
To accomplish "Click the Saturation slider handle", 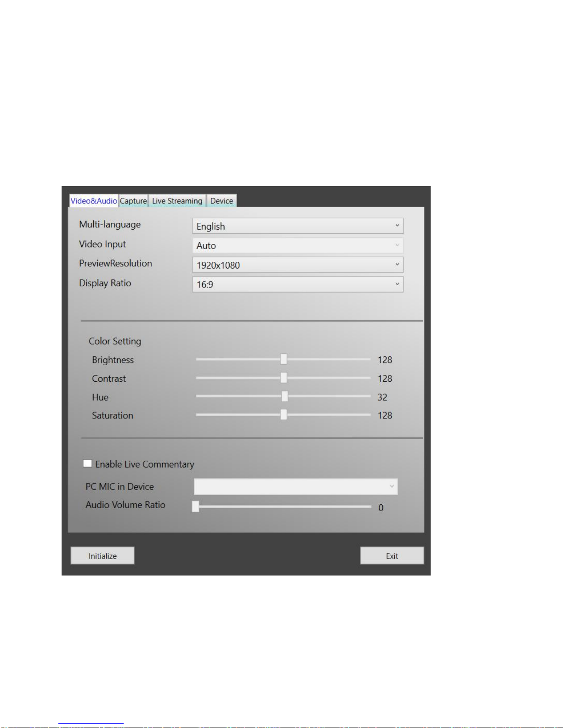I will pyautogui.click(x=284, y=414).
